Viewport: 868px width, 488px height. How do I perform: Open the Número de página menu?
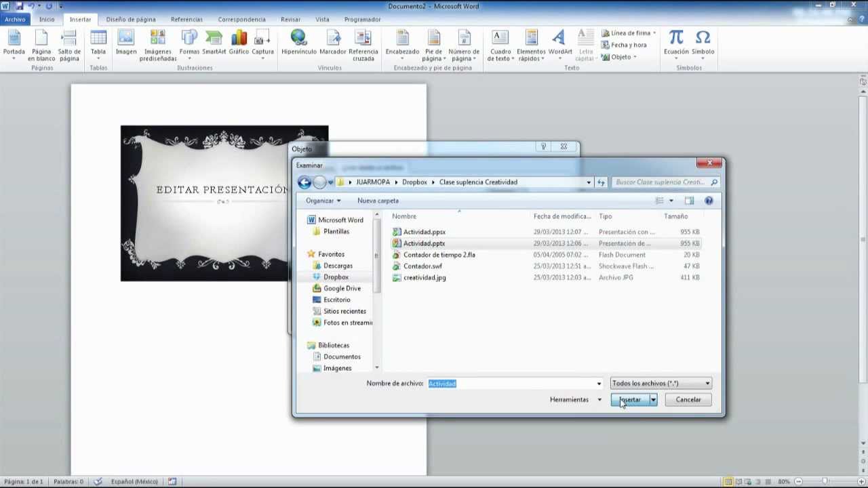[x=464, y=45]
